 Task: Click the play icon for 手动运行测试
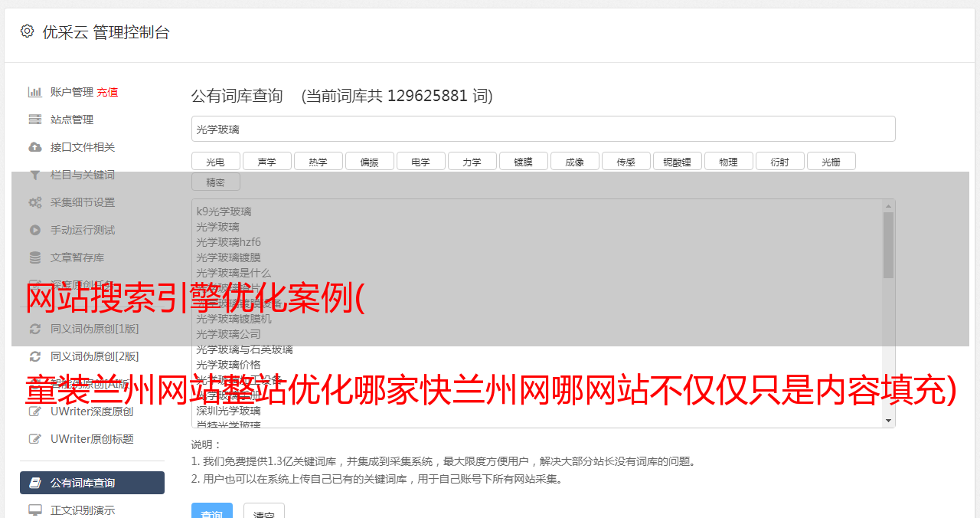(x=35, y=230)
